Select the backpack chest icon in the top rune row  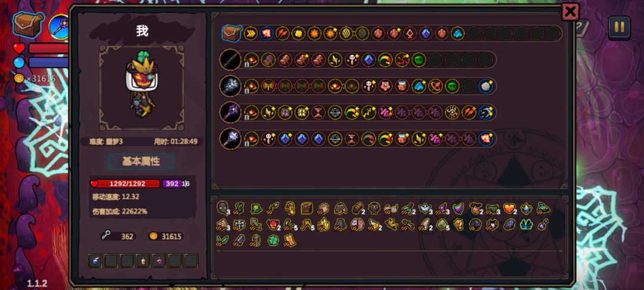point(232,33)
